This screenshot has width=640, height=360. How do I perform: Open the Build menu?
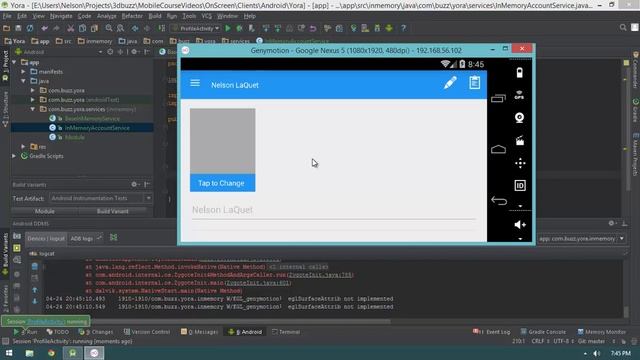[155, 16]
